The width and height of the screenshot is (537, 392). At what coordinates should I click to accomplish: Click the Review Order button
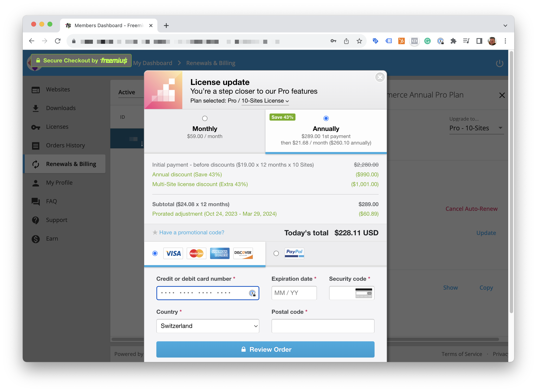click(x=265, y=349)
